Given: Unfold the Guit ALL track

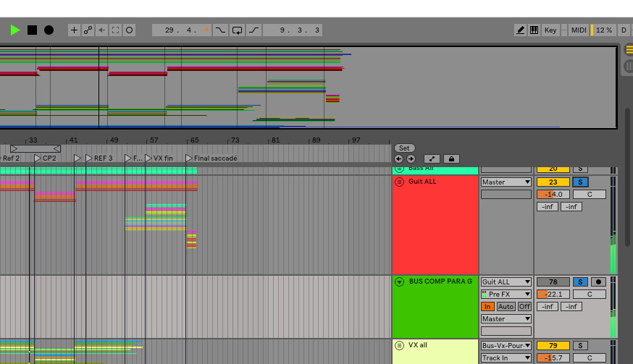Looking at the screenshot, I should click(399, 182).
